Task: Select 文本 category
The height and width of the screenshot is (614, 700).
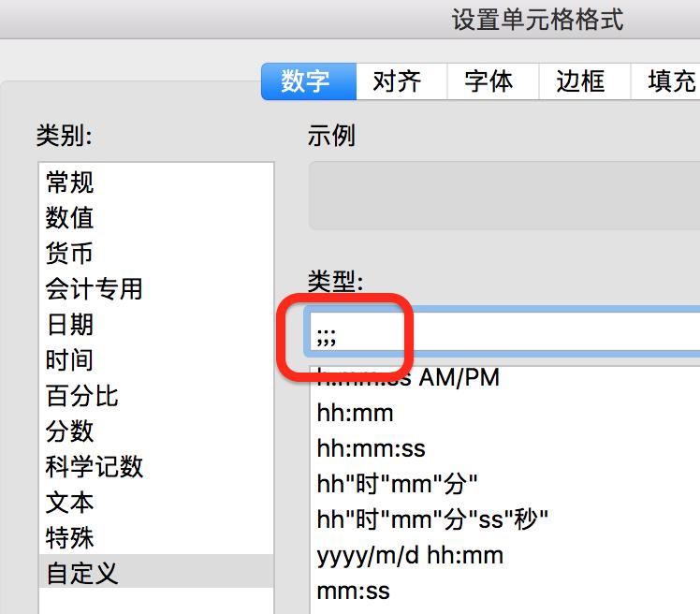Action: (156, 502)
